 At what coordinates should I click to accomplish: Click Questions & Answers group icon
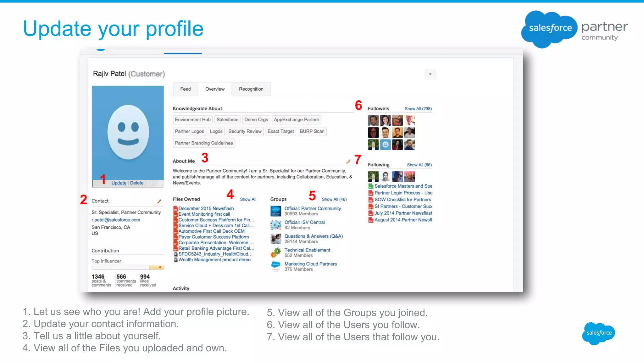click(276, 239)
